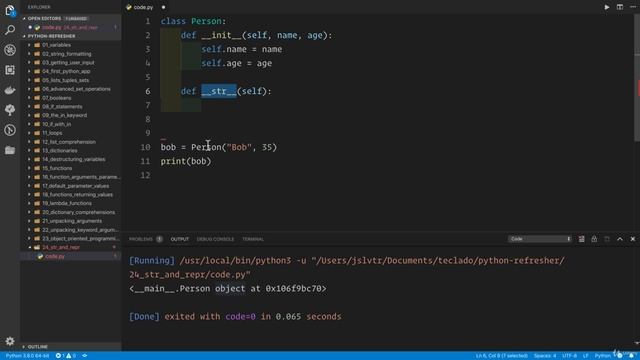Open the Explorer view in activity bar
Screen dimensions: 640x360
[10, 10]
